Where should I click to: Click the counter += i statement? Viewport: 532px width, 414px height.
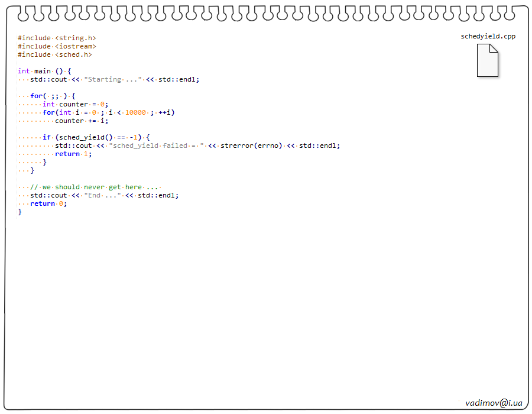point(82,121)
